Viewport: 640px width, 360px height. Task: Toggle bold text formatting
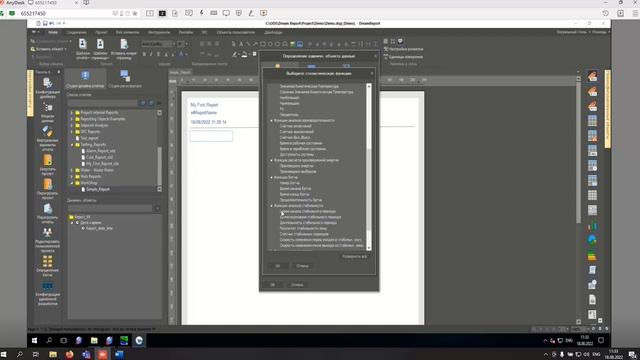144,54
